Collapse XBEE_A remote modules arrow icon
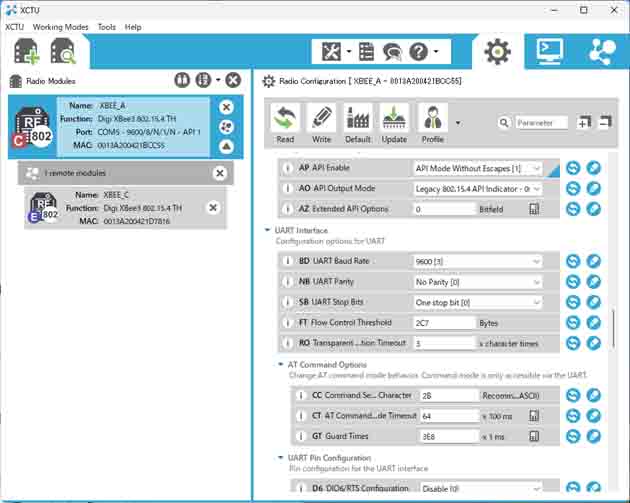 coord(227,146)
